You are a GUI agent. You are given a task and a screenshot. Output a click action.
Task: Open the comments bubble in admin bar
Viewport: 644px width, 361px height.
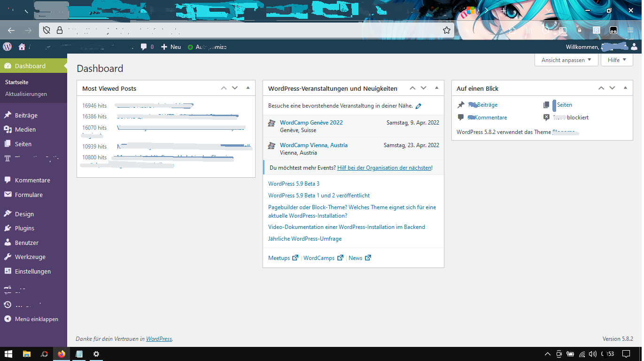pos(147,47)
